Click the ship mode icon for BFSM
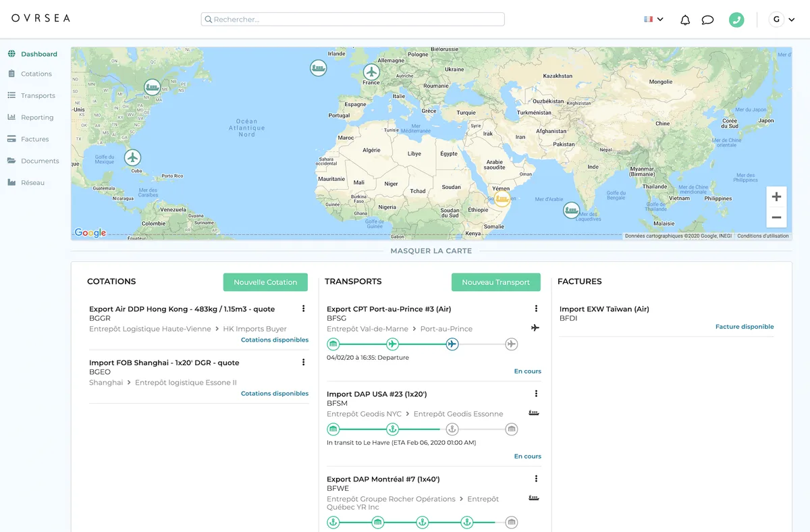This screenshot has width=810, height=532. pos(534,413)
